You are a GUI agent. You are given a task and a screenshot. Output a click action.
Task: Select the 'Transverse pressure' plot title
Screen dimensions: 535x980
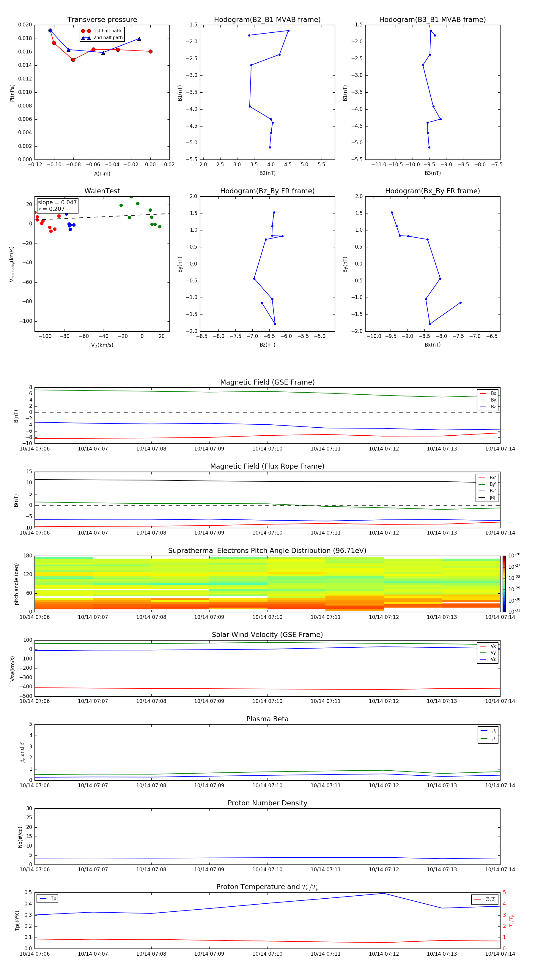[x=102, y=20]
